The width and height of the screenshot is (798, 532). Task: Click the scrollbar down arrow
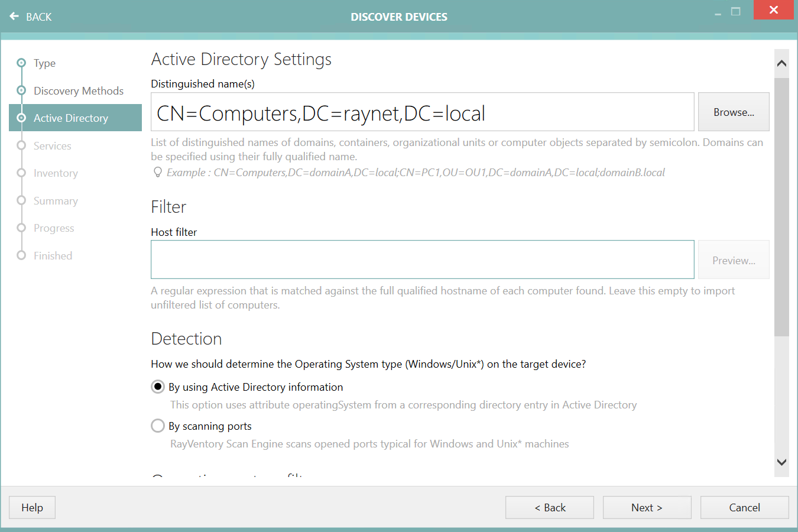coord(781,462)
